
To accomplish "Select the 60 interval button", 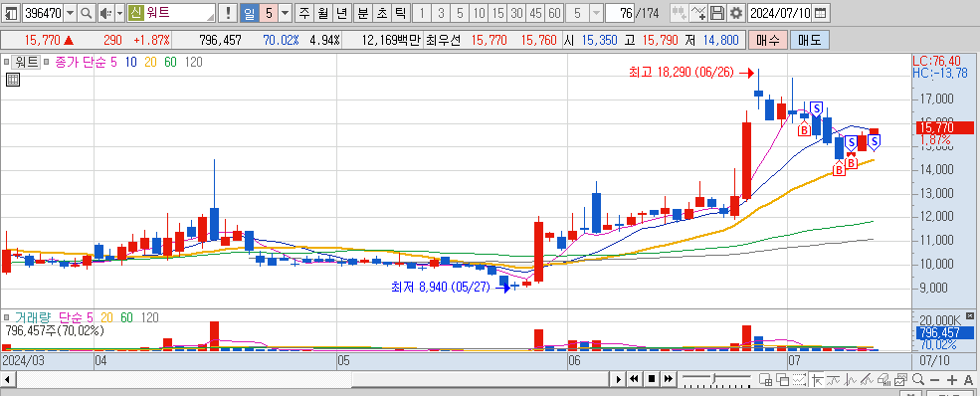I will (x=554, y=13).
